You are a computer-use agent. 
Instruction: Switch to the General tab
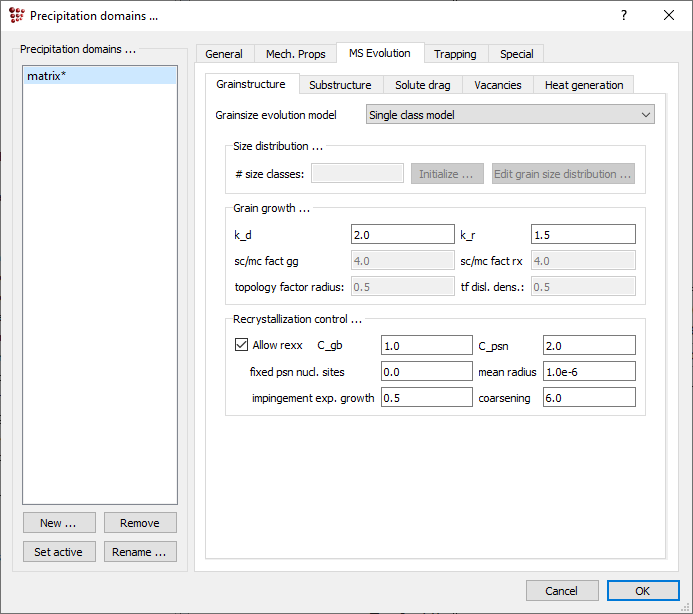click(224, 54)
